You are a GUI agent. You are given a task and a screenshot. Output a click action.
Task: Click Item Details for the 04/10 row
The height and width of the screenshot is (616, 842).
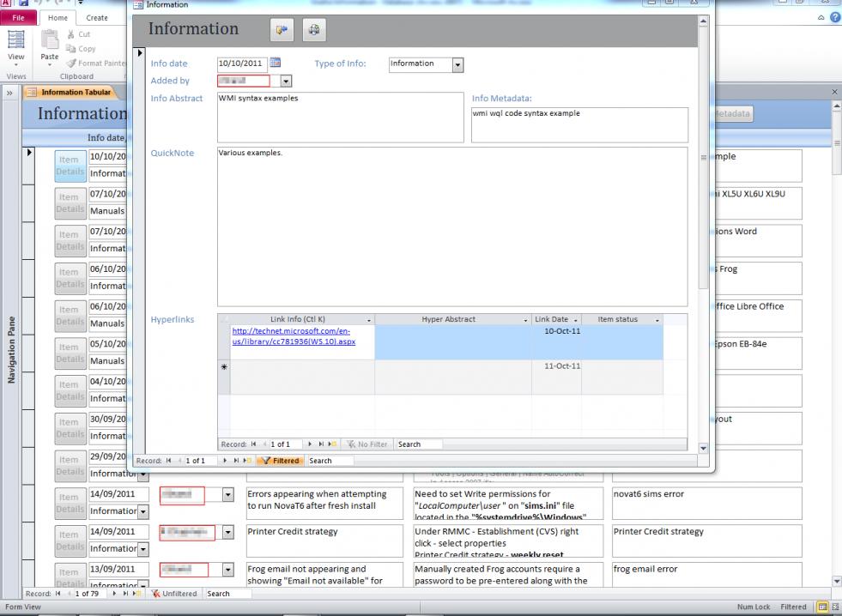pos(70,390)
